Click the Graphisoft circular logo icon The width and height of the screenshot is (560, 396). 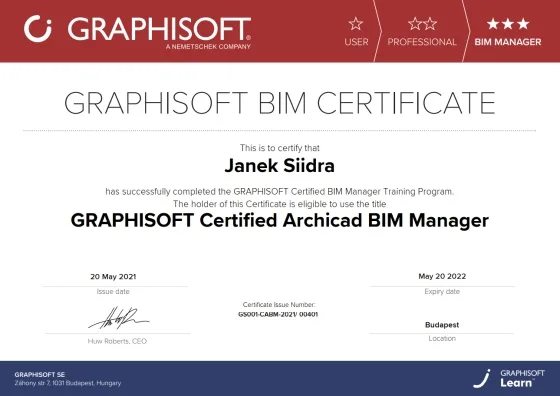click(38, 29)
